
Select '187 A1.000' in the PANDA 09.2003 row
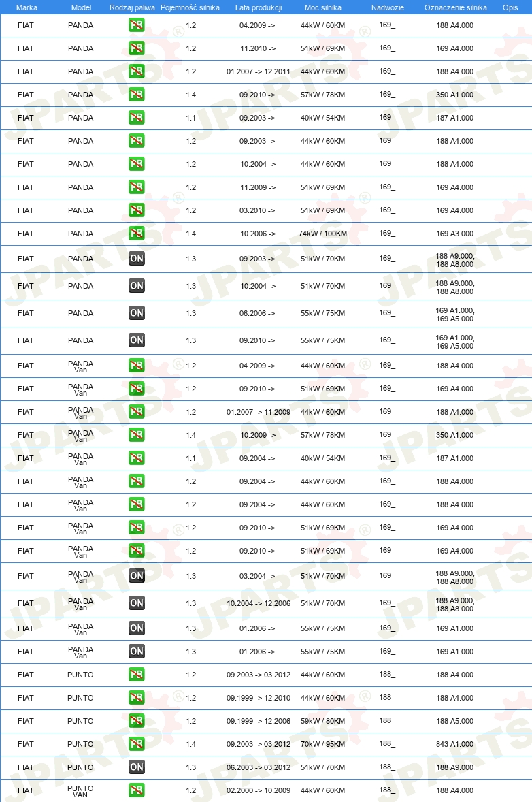pos(455,118)
